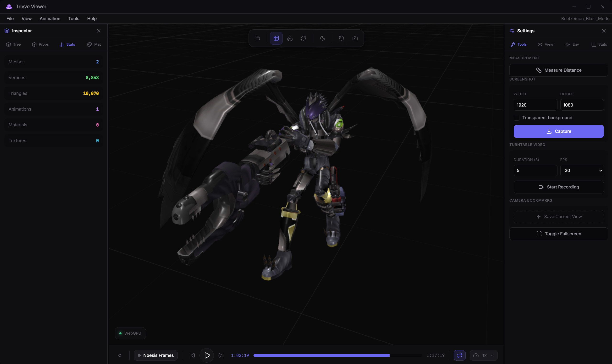This screenshot has height=364, width=612.
Task: Expand the animation list above Noesis Frames
Action: click(120, 355)
